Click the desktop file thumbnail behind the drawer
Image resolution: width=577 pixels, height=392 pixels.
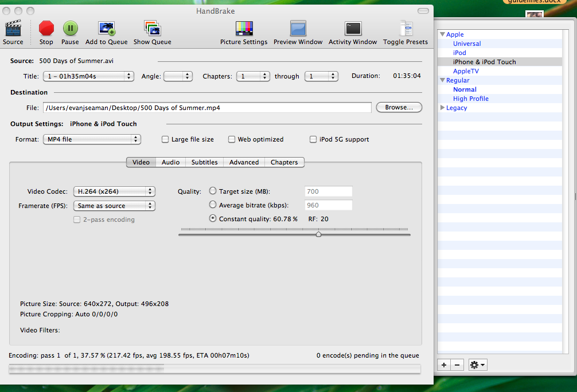pyautogui.click(x=535, y=14)
